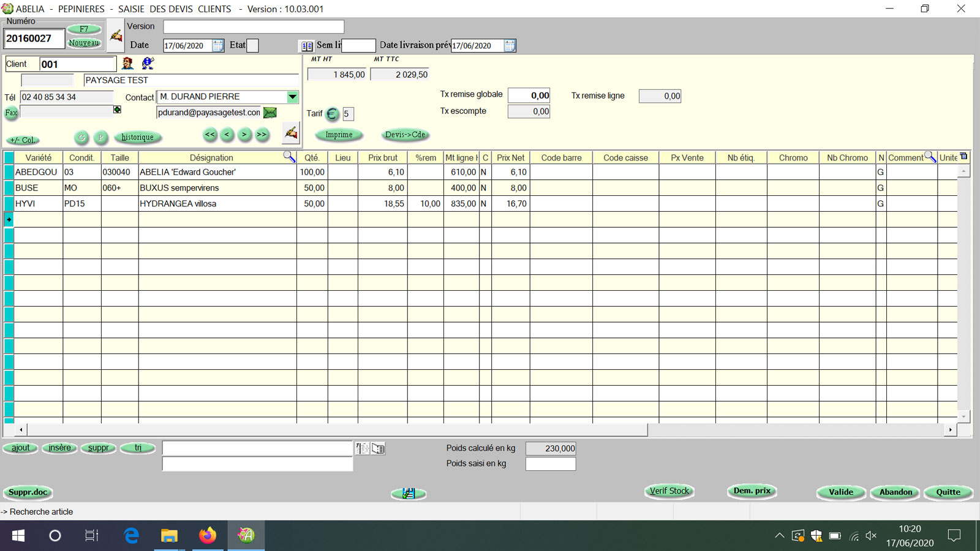Go to the next quote with >
Image resolution: width=980 pixels, height=551 pixels.
pos(244,135)
